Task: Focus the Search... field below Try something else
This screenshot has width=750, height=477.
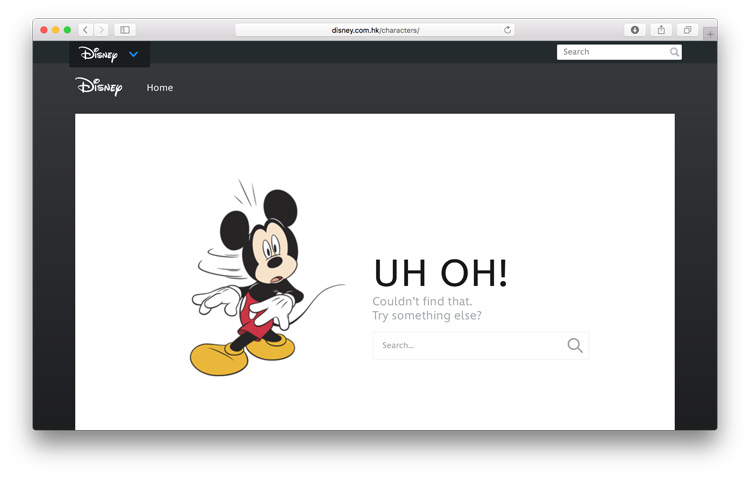Action: [x=465, y=346]
